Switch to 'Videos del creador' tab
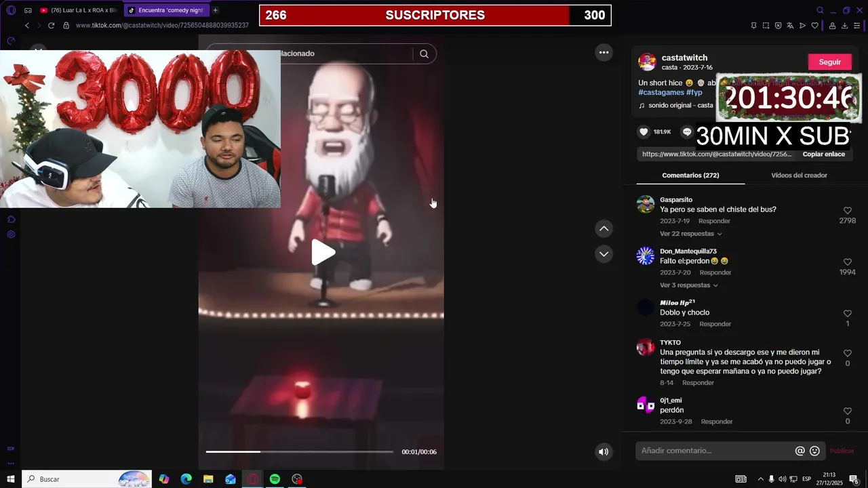The height and width of the screenshot is (488, 868). (799, 175)
